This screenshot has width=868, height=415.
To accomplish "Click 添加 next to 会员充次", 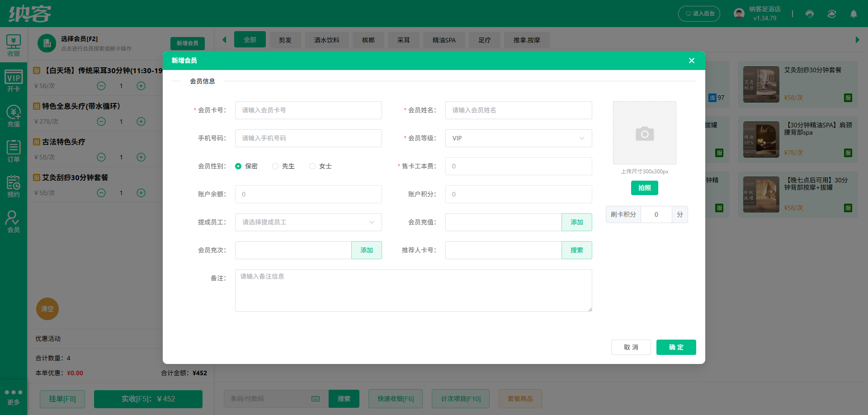I will [x=367, y=250].
